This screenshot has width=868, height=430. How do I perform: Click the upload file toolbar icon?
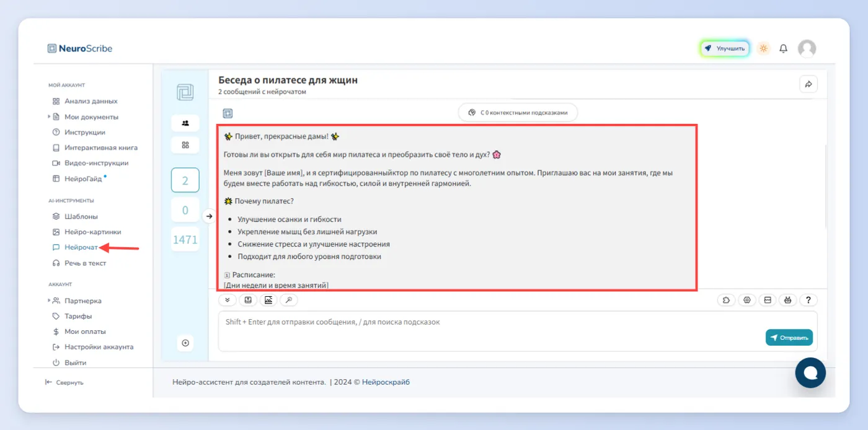point(248,300)
